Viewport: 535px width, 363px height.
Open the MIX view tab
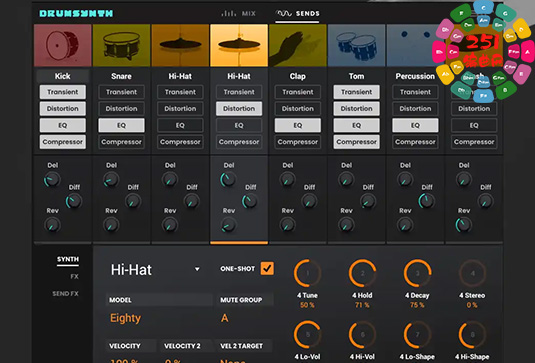pos(238,14)
